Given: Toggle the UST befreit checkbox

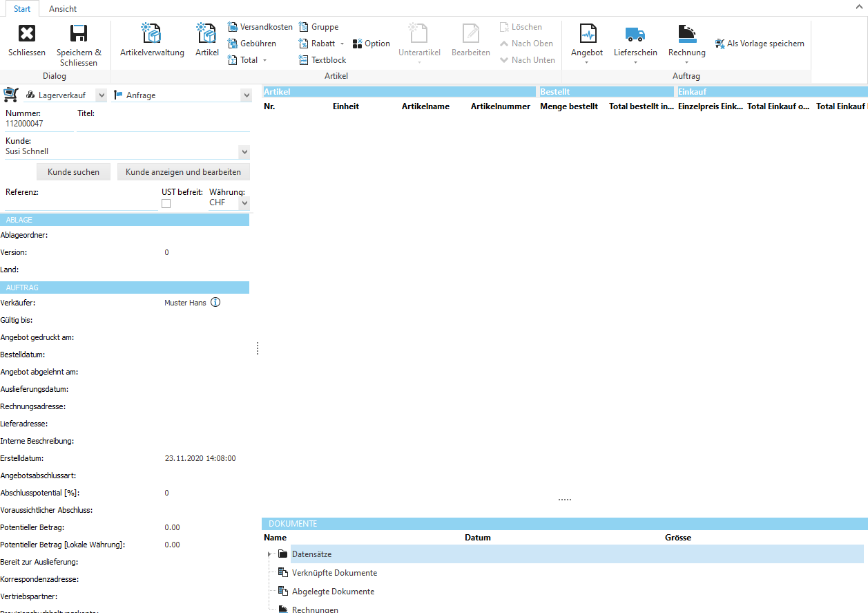Looking at the screenshot, I should pos(166,203).
